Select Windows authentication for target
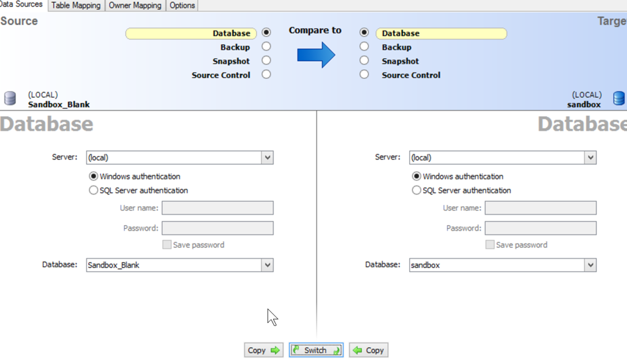 click(417, 176)
